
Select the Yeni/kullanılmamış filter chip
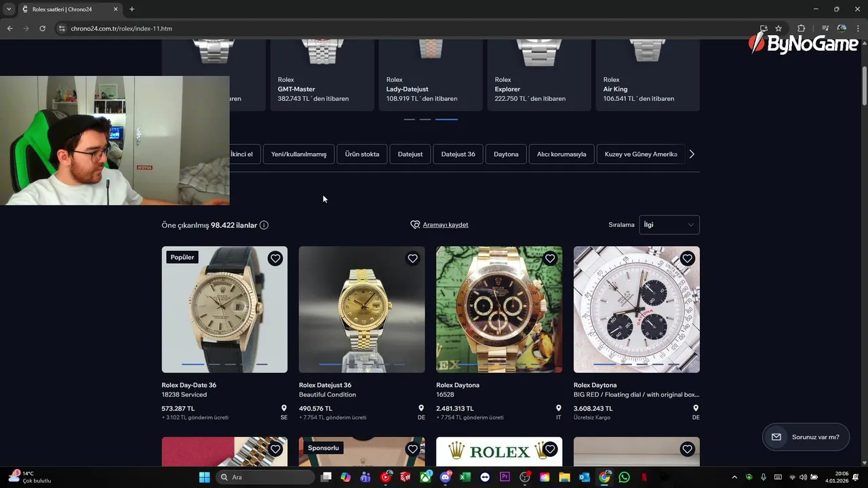tap(298, 154)
